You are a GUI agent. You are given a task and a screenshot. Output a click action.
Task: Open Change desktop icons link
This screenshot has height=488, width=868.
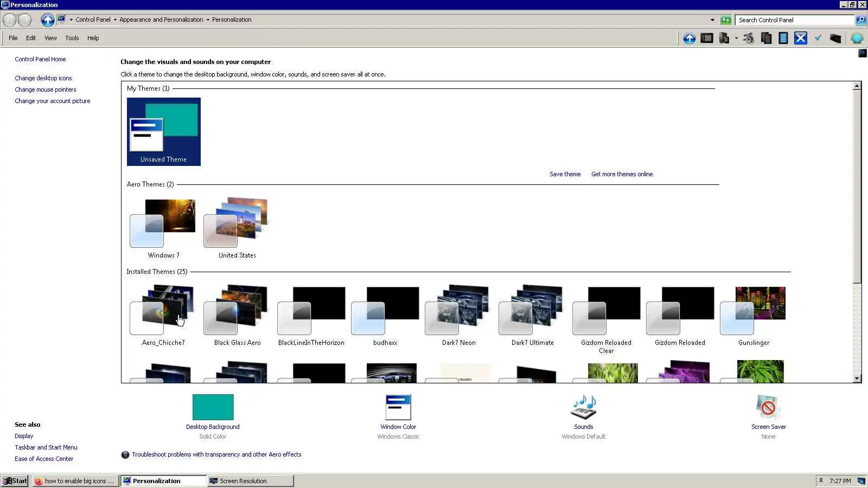(43, 78)
